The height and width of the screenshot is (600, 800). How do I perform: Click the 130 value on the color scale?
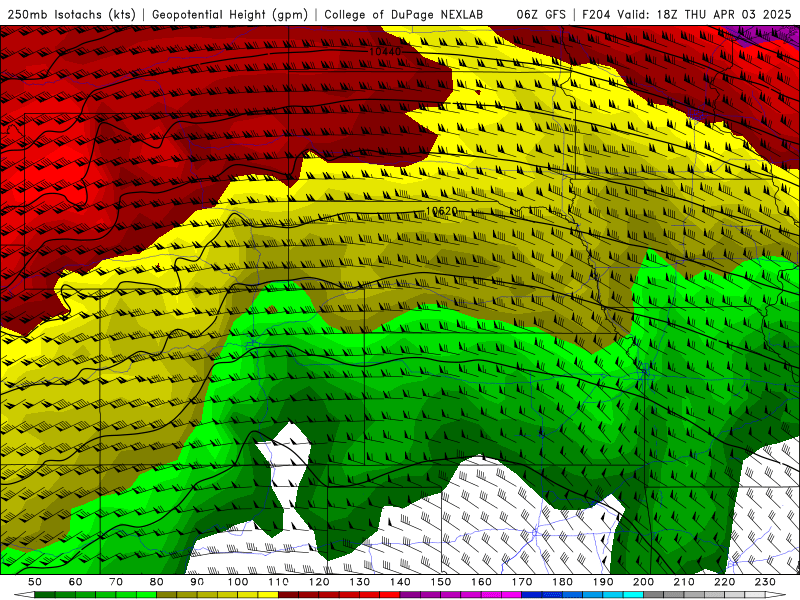[359, 582]
